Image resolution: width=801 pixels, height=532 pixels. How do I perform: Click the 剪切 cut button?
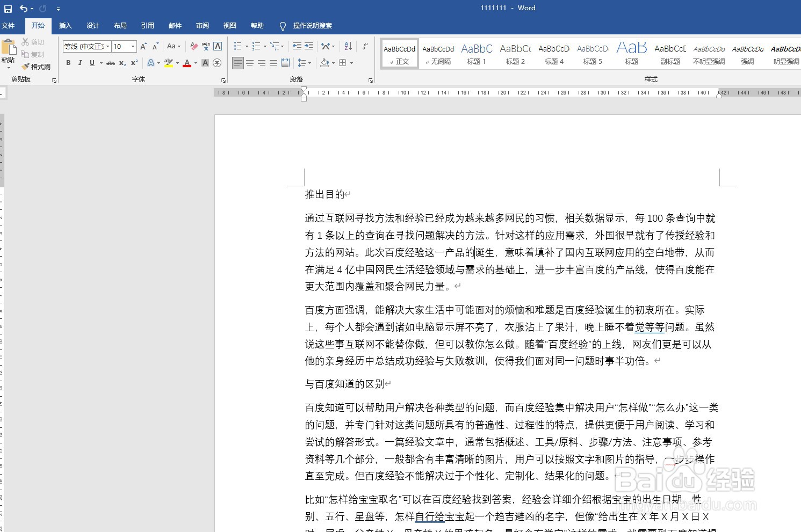[x=33, y=42]
